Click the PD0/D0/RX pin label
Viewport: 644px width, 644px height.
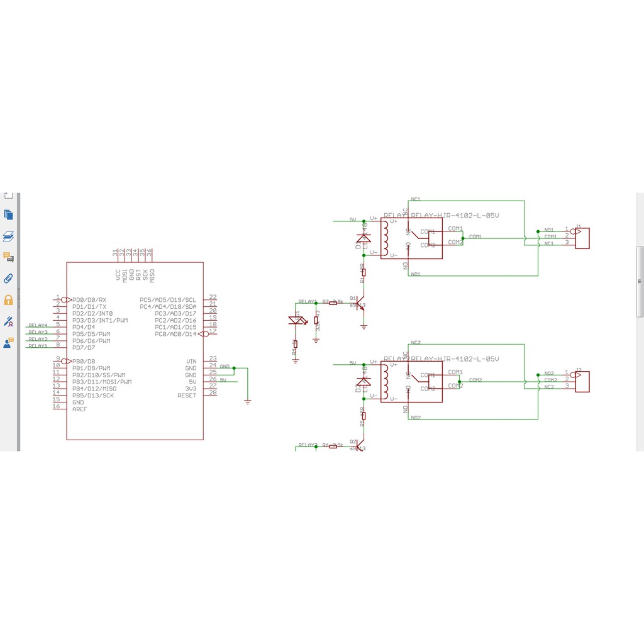(89, 300)
